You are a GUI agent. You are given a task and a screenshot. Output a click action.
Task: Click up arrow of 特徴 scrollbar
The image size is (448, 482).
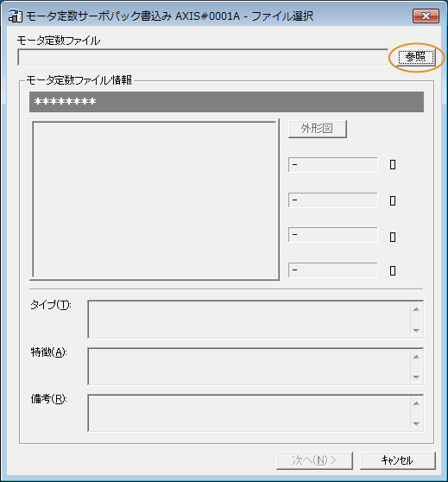click(x=416, y=357)
